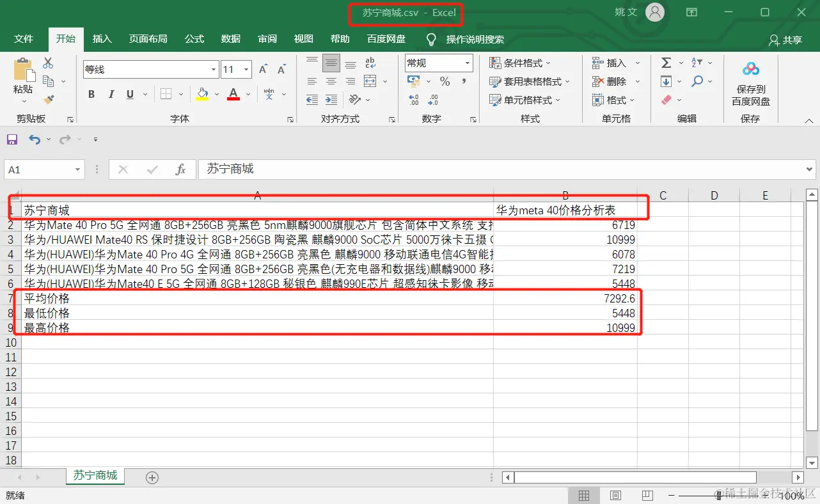The height and width of the screenshot is (504, 820).
Task: Apply accounting number format icon
Action: pos(413,81)
